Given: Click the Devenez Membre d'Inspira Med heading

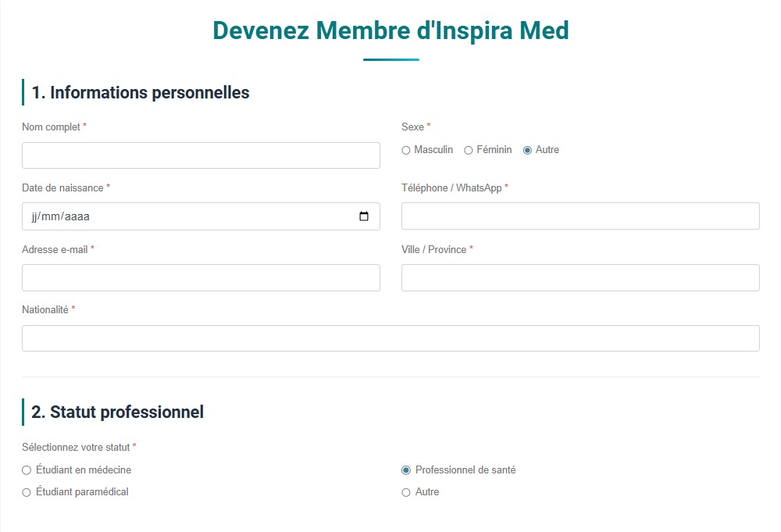Looking at the screenshot, I should click(x=390, y=30).
